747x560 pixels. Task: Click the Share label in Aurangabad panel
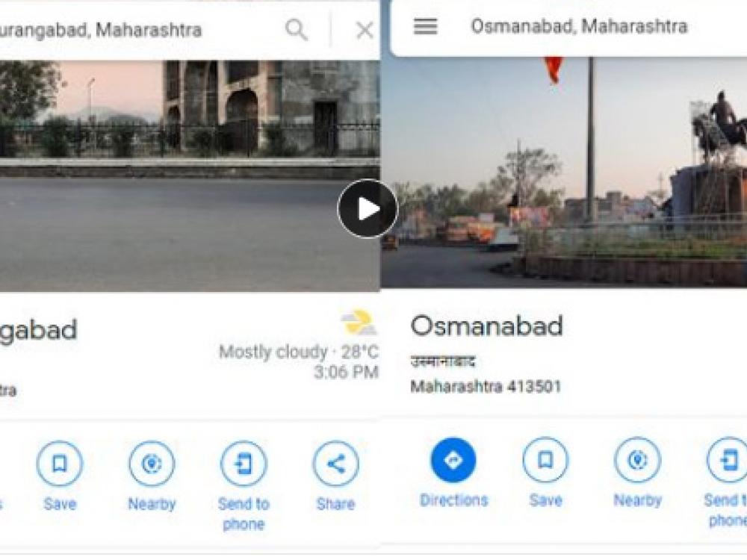(x=336, y=504)
